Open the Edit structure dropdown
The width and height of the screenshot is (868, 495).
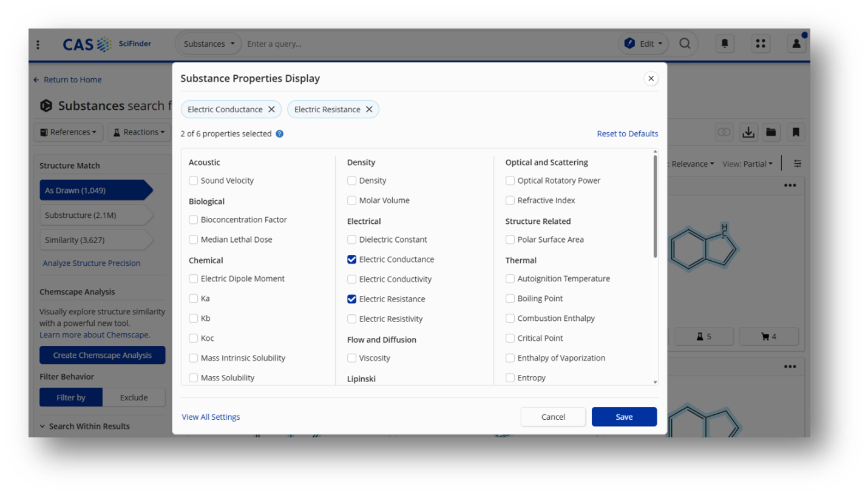point(643,44)
